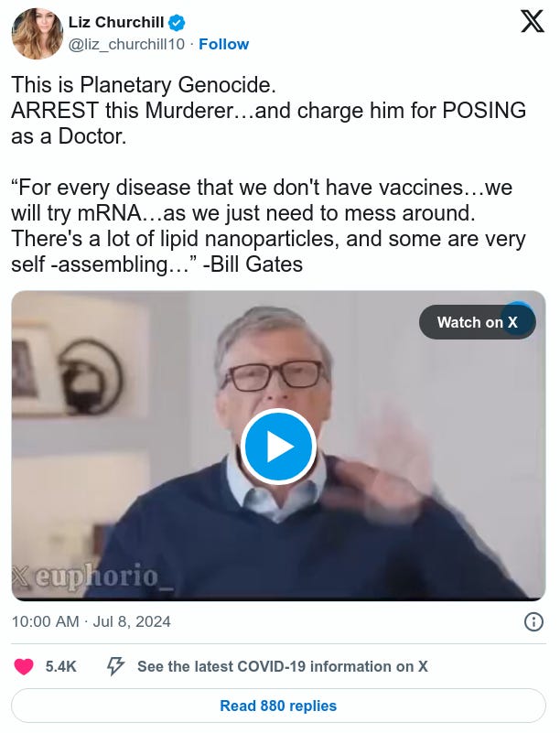Like the post with the heart icon
The image size is (560, 733).
pos(24,666)
